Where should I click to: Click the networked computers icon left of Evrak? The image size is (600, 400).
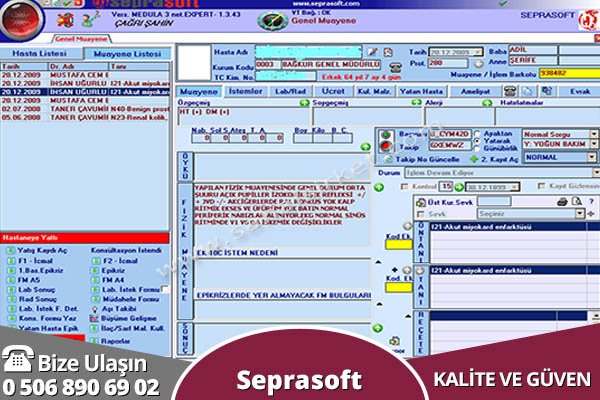click(x=546, y=91)
